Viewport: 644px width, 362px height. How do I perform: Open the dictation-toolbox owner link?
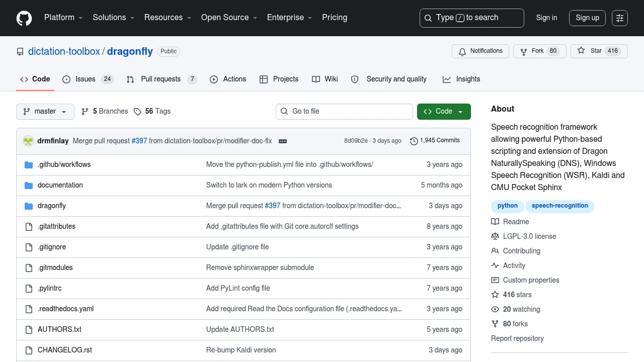pos(64,51)
